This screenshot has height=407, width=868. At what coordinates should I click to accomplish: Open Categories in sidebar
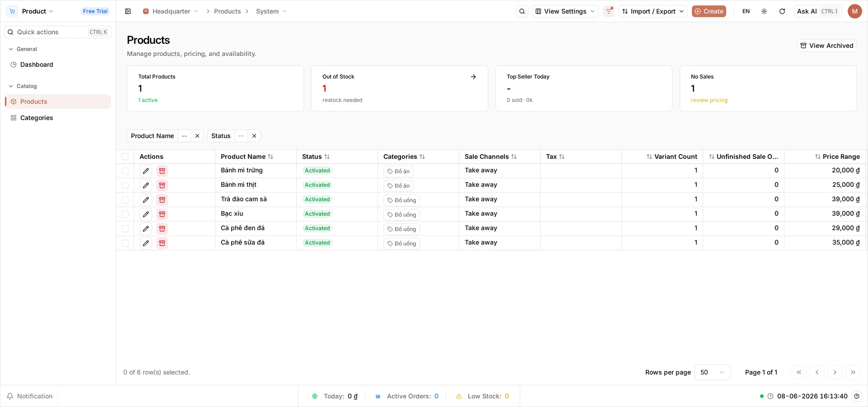click(x=58, y=118)
